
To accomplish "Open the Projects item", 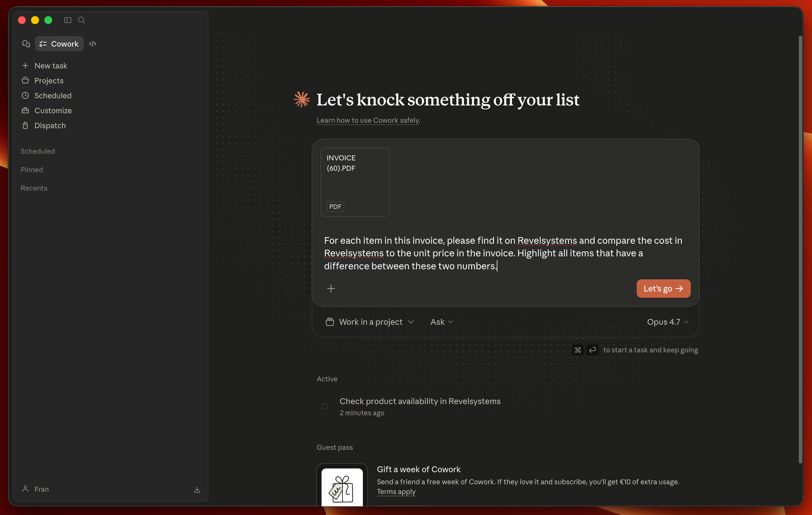I will [49, 80].
